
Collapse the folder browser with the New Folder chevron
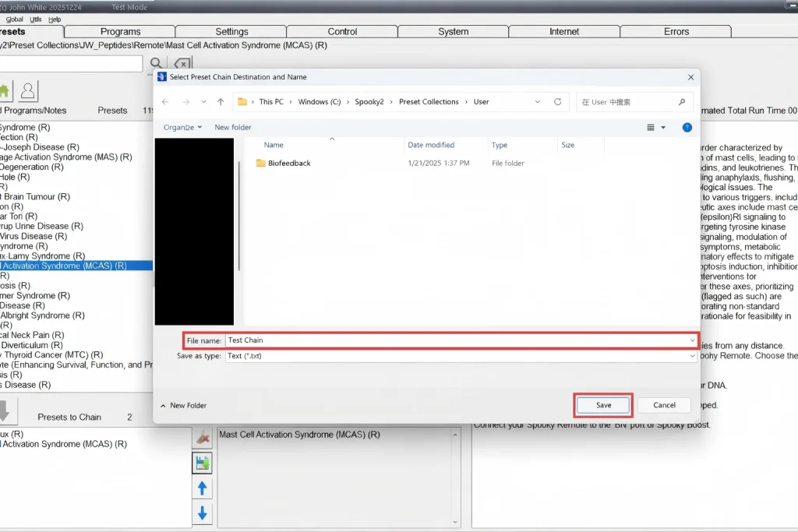[x=163, y=406]
